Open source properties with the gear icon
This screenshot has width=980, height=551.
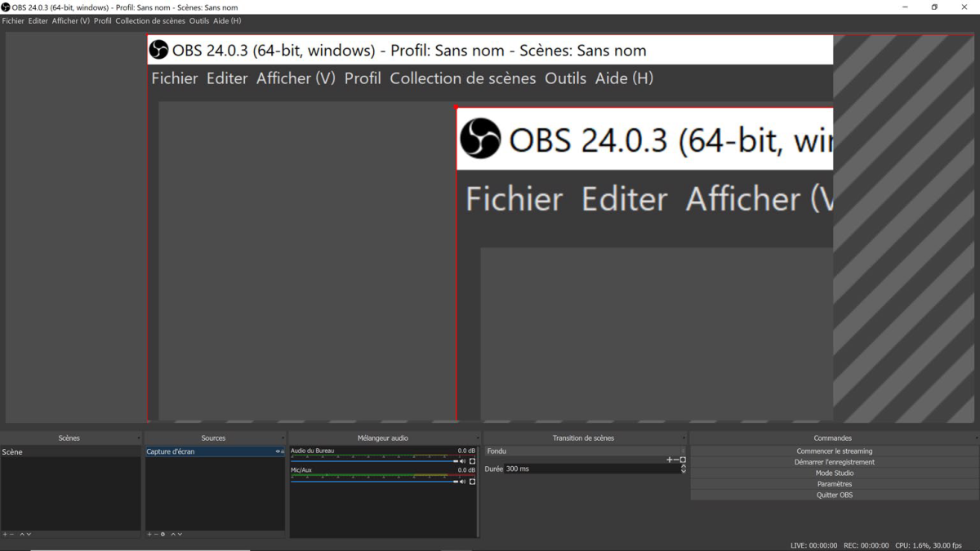163,535
